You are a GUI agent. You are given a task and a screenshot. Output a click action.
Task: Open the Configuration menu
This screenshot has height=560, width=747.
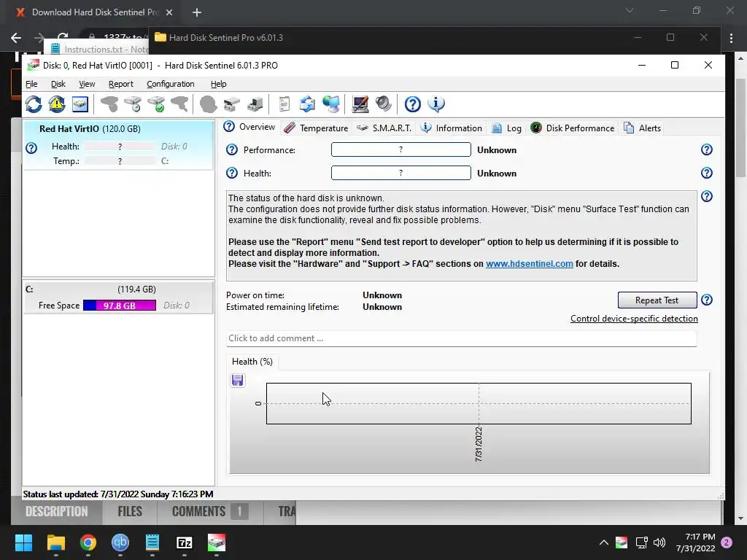click(x=171, y=84)
